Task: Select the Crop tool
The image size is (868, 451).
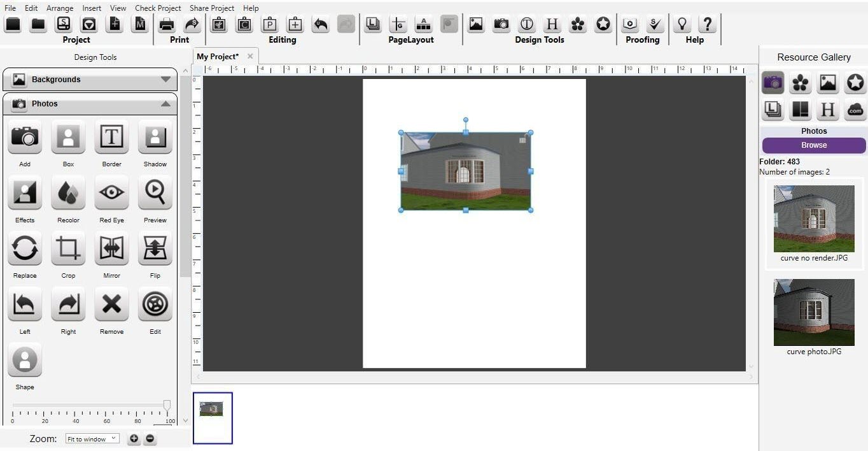Action: pos(68,248)
